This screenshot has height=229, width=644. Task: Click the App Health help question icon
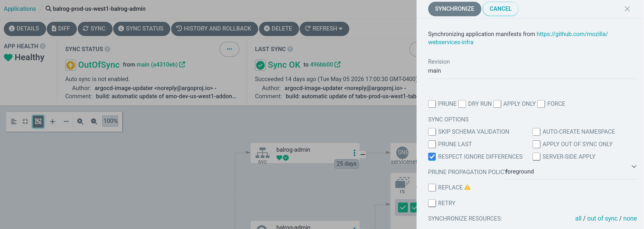[x=43, y=46]
